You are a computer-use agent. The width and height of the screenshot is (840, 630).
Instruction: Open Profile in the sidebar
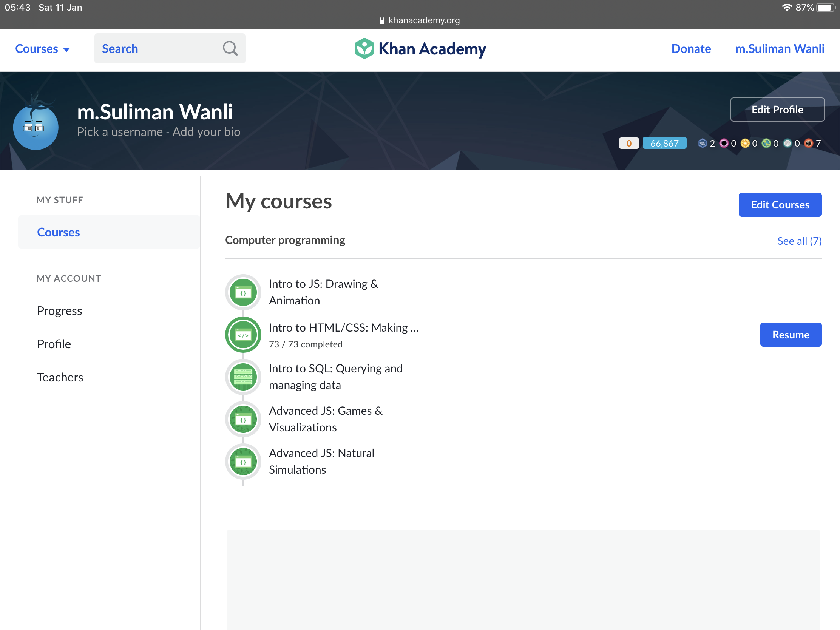pos(54,344)
